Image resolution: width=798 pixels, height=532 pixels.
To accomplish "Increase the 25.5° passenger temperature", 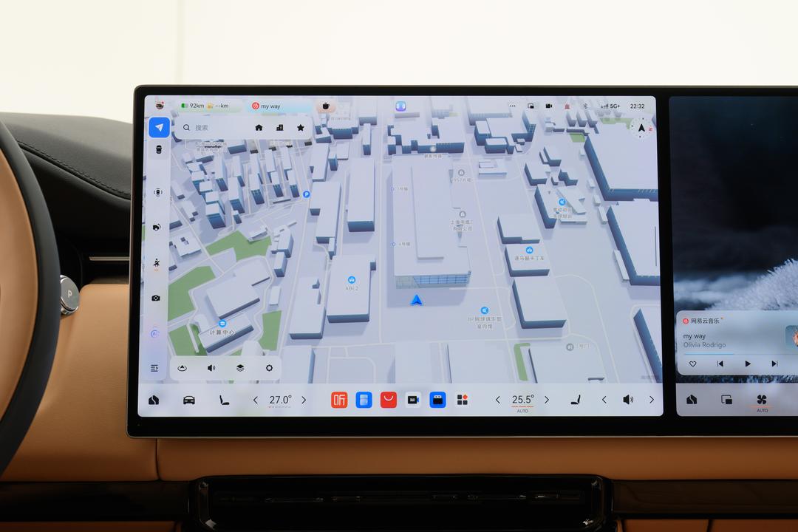I will 547,400.
